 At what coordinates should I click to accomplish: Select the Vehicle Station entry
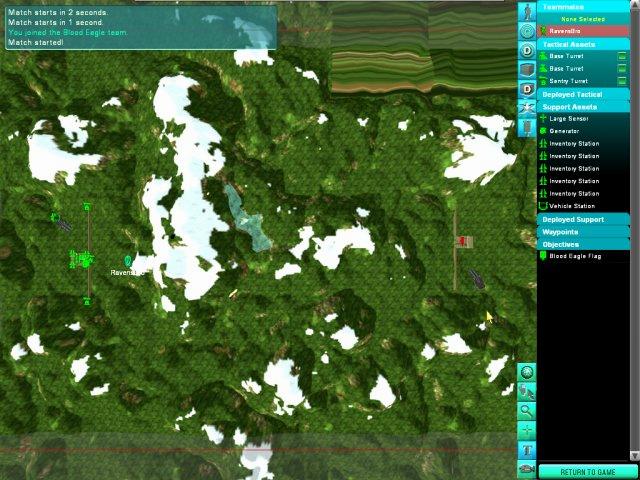pyautogui.click(x=583, y=206)
